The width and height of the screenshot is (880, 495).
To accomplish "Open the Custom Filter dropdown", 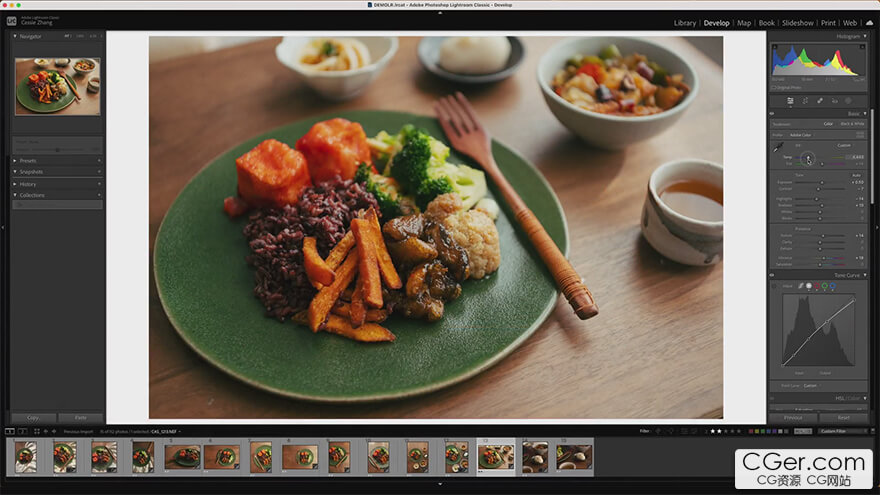I will [x=841, y=431].
